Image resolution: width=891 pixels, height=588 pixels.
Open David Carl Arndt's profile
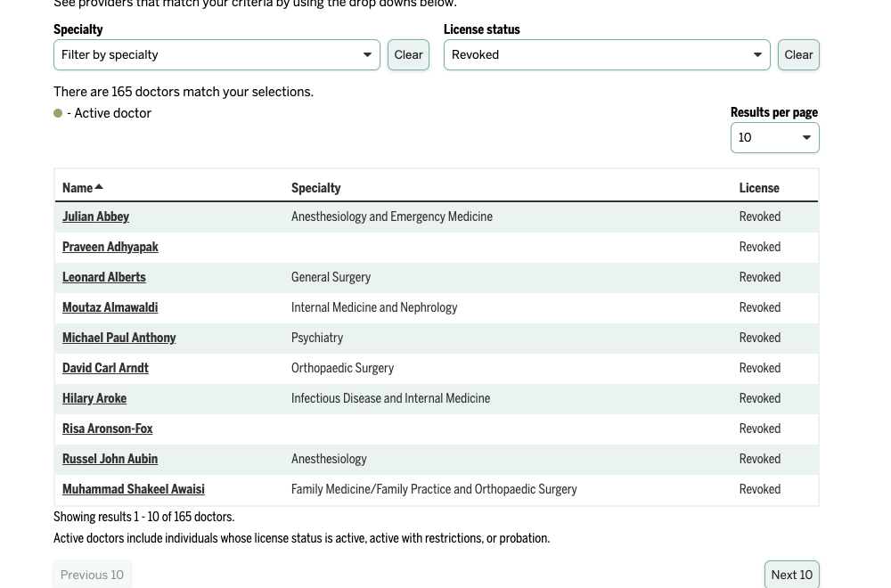tap(105, 368)
